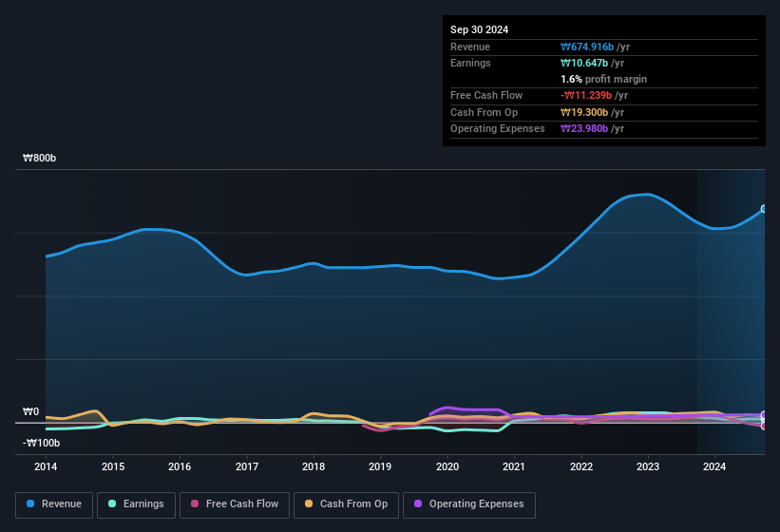Select the 2014 x-axis label
The width and height of the screenshot is (780, 532).
(x=46, y=466)
